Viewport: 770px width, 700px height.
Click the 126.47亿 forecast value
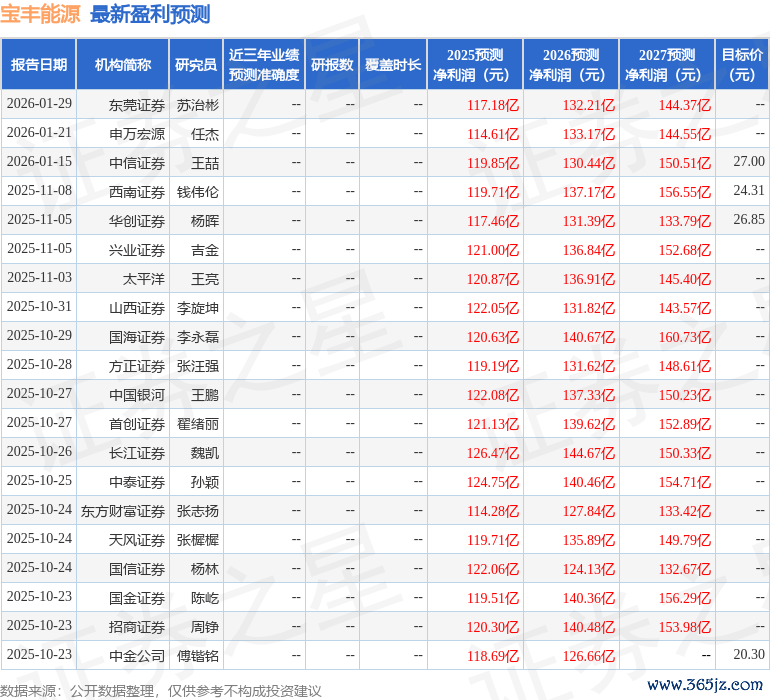(493, 453)
